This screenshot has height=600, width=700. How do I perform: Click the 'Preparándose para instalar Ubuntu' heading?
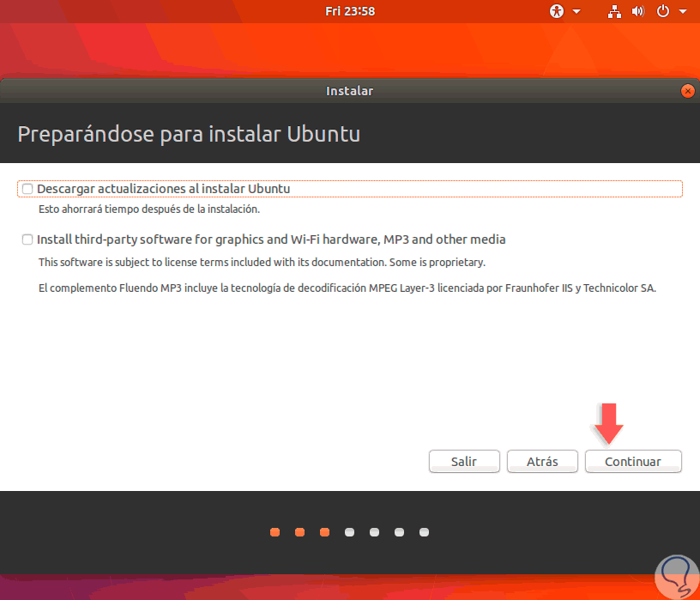tap(189, 134)
